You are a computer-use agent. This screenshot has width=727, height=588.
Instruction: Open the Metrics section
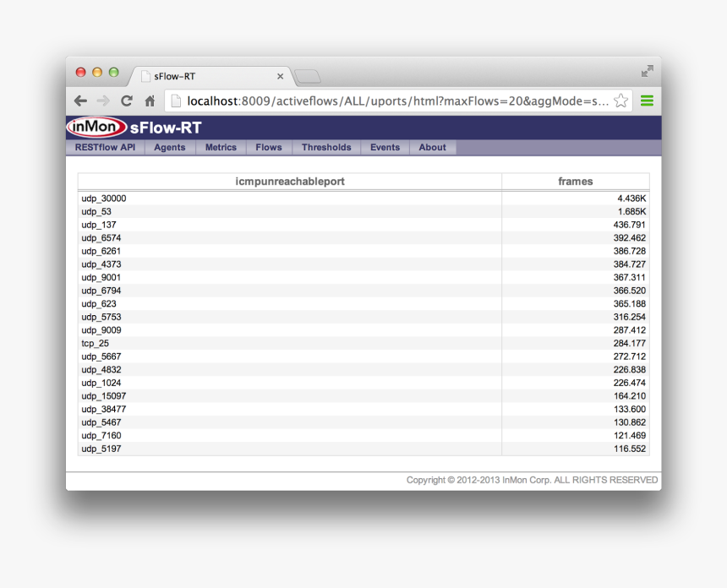(221, 147)
